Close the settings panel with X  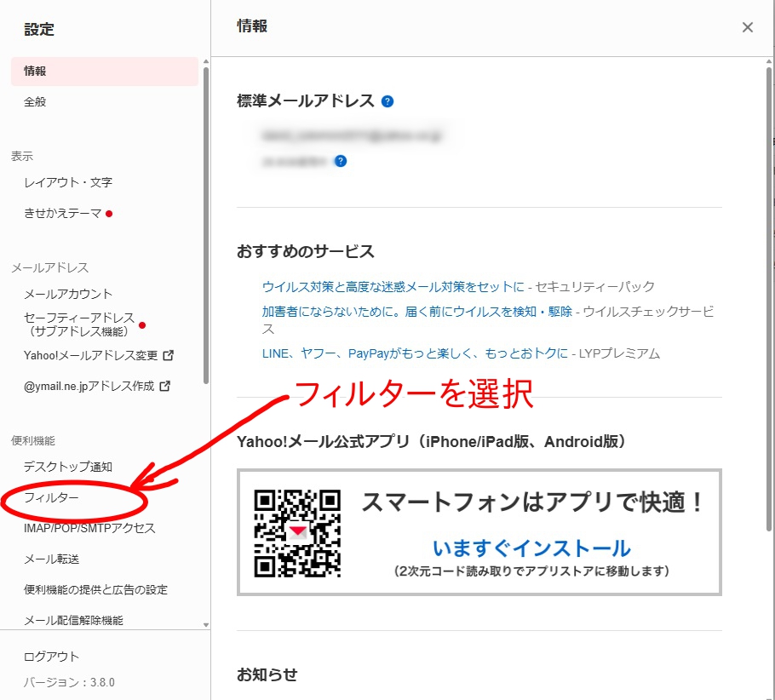coord(747,27)
